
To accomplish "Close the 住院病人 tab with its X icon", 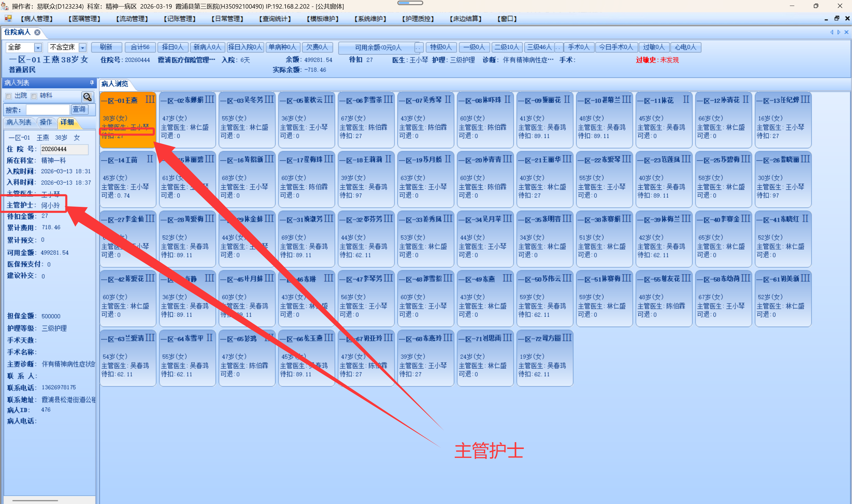I will click(x=37, y=32).
